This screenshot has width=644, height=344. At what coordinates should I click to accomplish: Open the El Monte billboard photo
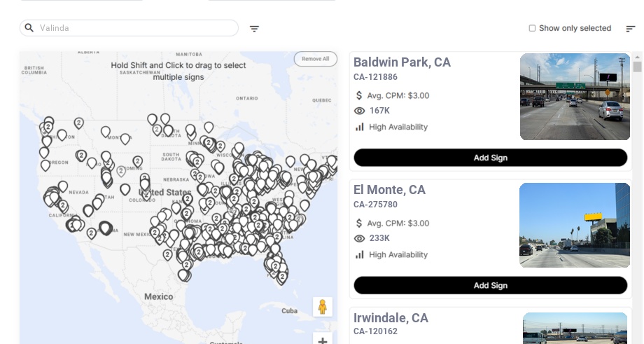point(575,225)
